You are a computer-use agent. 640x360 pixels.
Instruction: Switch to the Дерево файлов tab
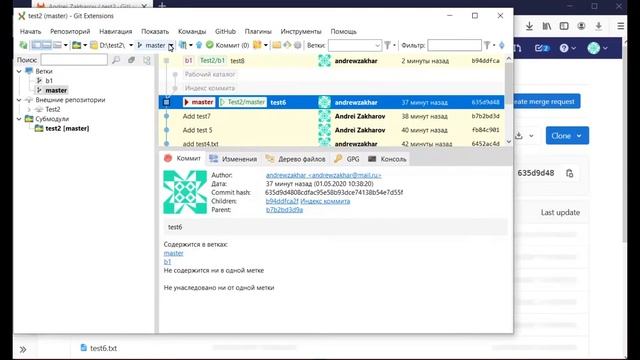[296, 159]
